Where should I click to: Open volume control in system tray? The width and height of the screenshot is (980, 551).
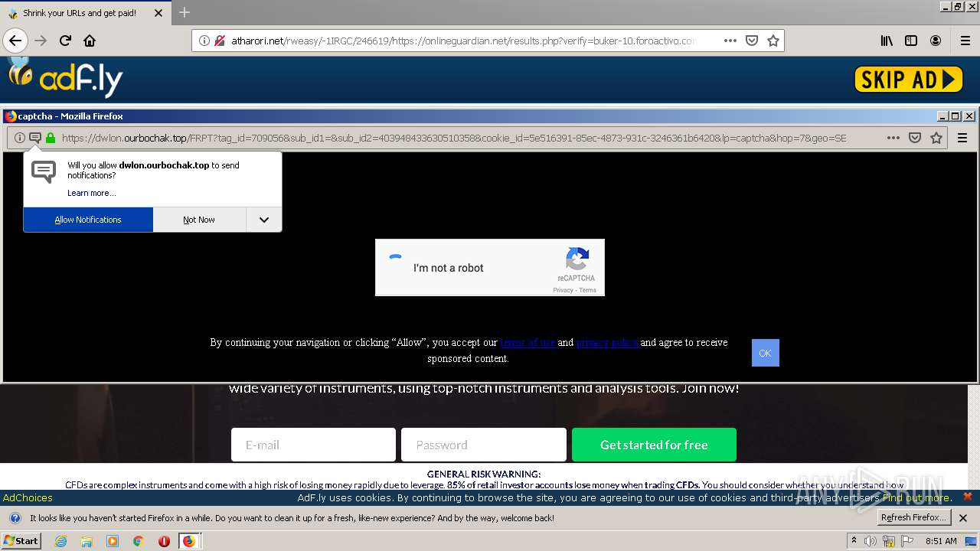(x=871, y=541)
